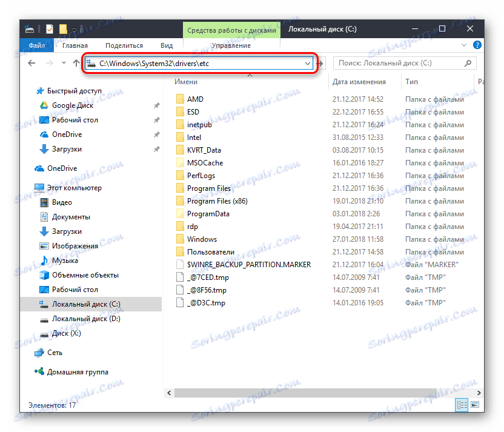Screen dimensions: 504x432
Task: Open the Файл menu
Action: coord(36,45)
